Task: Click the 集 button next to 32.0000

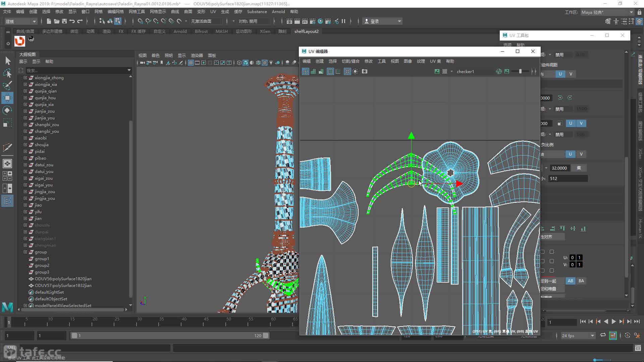Action: point(579,168)
